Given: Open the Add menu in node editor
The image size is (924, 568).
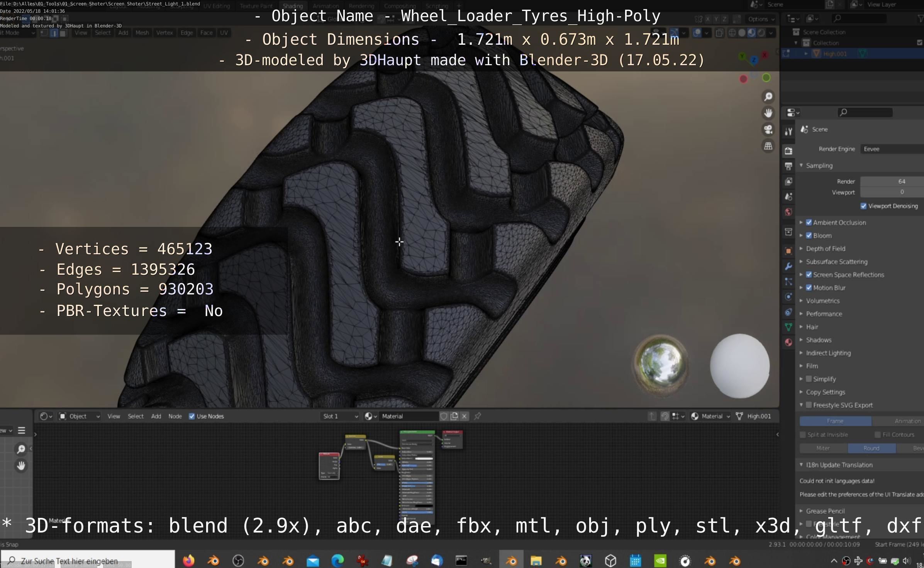Looking at the screenshot, I should coord(156,416).
